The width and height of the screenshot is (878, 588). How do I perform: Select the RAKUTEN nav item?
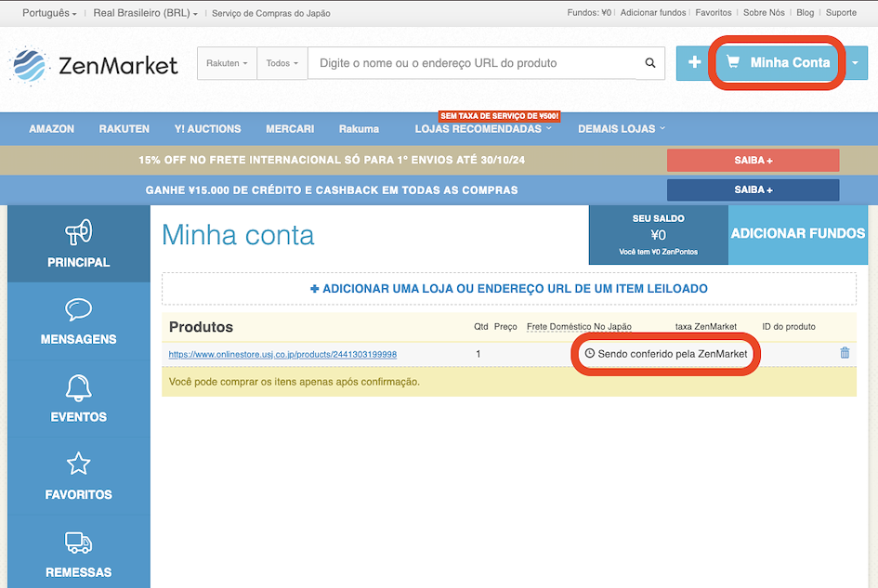tap(124, 129)
